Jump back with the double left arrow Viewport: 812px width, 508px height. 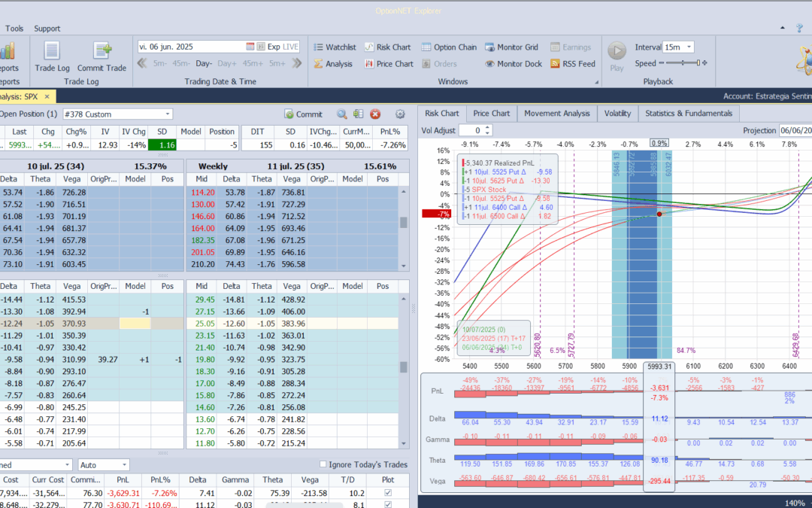coord(142,63)
